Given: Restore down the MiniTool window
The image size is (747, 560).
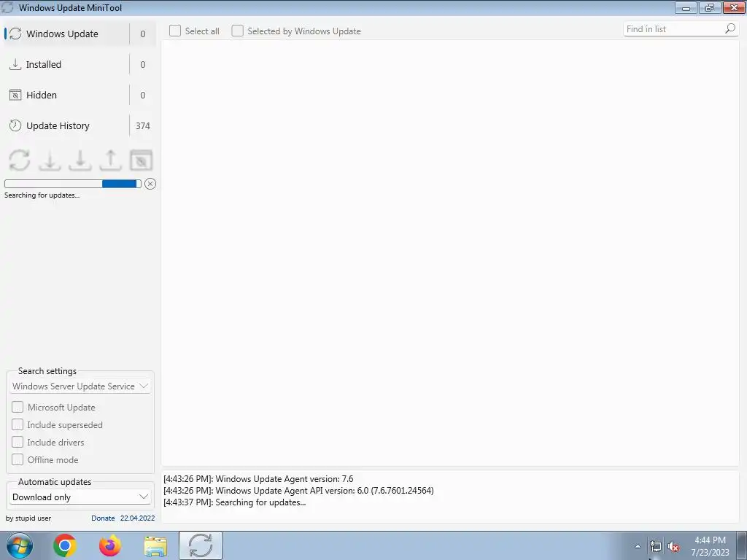Looking at the screenshot, I should pyautogui.click(x=710, y=7).
